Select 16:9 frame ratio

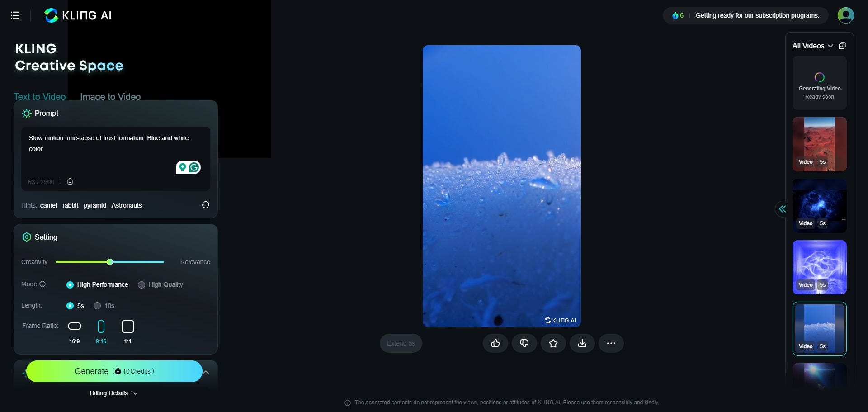click(75, 332)
